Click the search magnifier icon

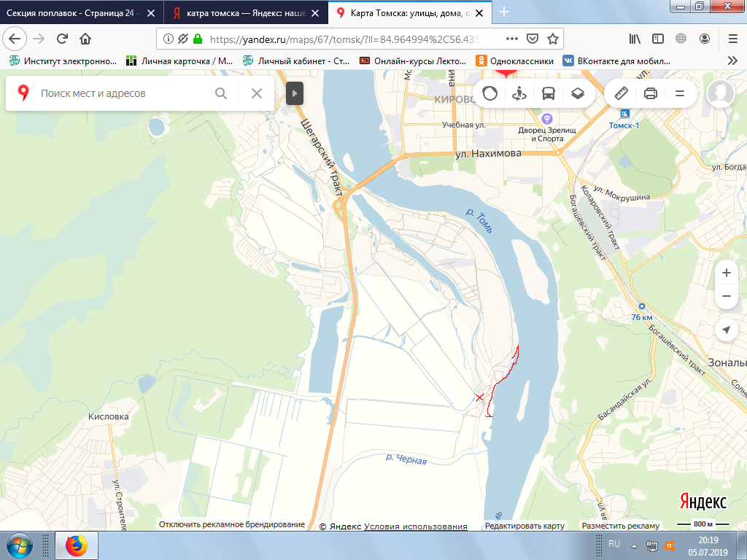click(x=221, y=93)
